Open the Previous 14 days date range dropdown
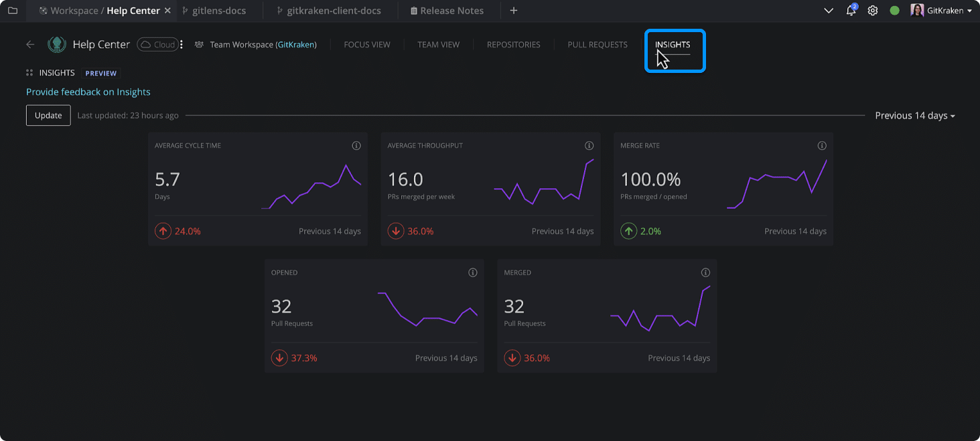The image size is (980, 441). coord(915,115)
